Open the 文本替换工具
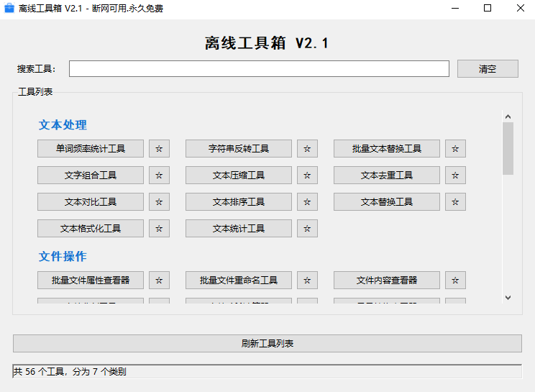Screen dimensions: 535x392 pyautogui.click(x=387, y=201)
